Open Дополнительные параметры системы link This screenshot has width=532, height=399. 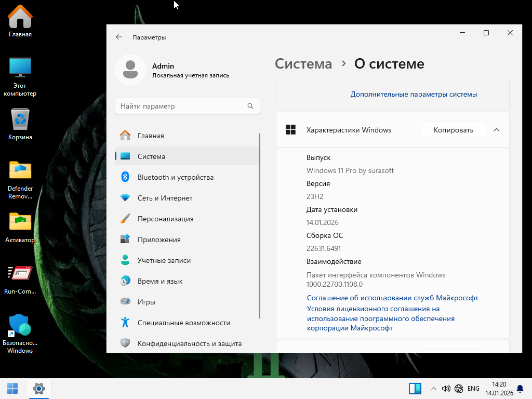tap(414, 94)
